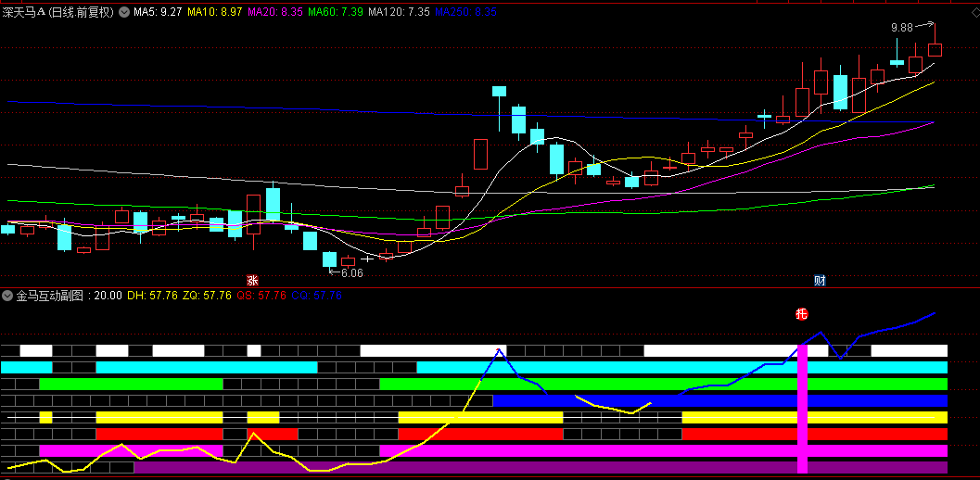Open the main chart dropdown beside 前复权
980x480 pixels.
click(123, 12)
